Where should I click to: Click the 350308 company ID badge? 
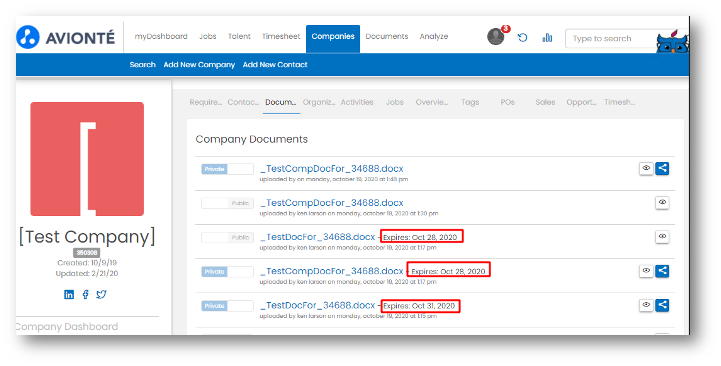(x=87, y=253)
